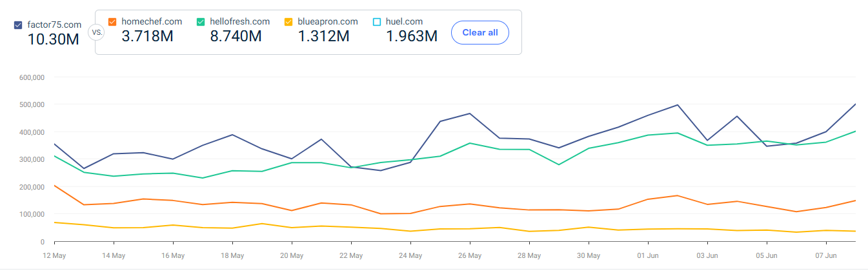The width and height of the screenshot is (868, 276).
Task: Click the 8.740M traffic value
Action: coord(236,36)
